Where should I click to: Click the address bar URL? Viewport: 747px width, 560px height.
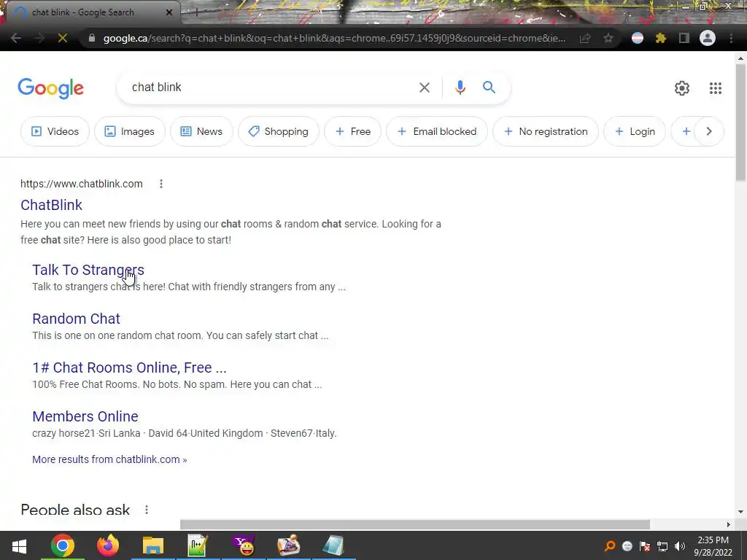pyautogui.click(x=334, y=38)
